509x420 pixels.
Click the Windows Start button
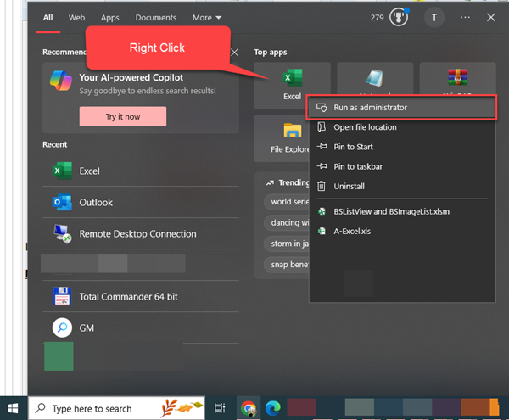coord(13,408)
